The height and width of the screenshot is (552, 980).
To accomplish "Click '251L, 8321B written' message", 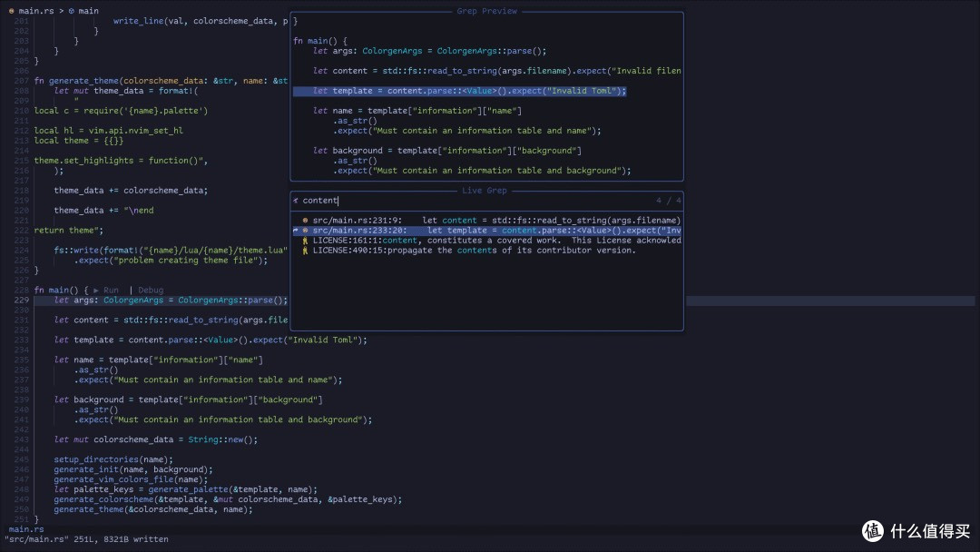I will [122, 539].
